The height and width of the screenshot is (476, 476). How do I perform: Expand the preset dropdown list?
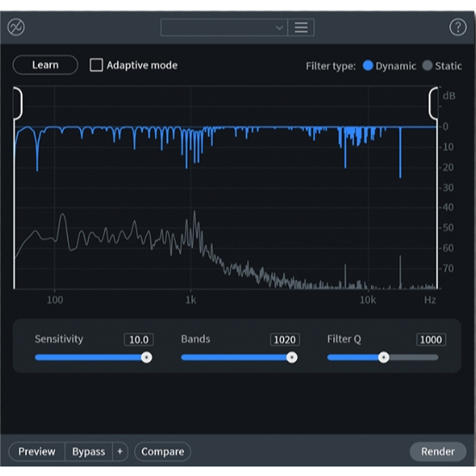(x=224, y=28)
